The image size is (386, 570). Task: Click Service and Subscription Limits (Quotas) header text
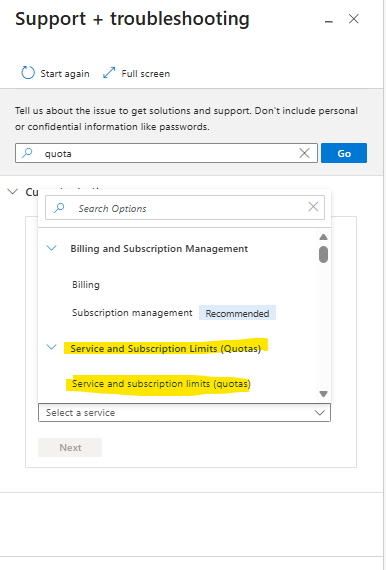(x=165, y=349)
